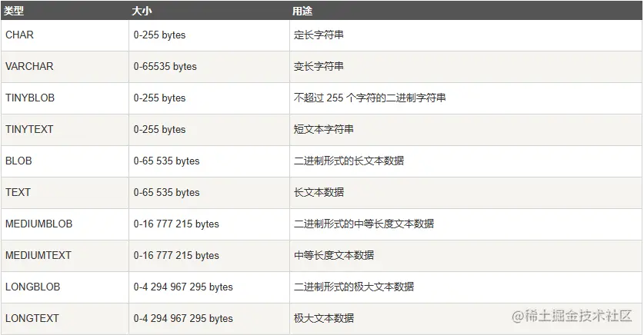Viewport: 644px width, 335px height.
Task: Click the MEDIUMTEXT type cell
Action: 38,255
